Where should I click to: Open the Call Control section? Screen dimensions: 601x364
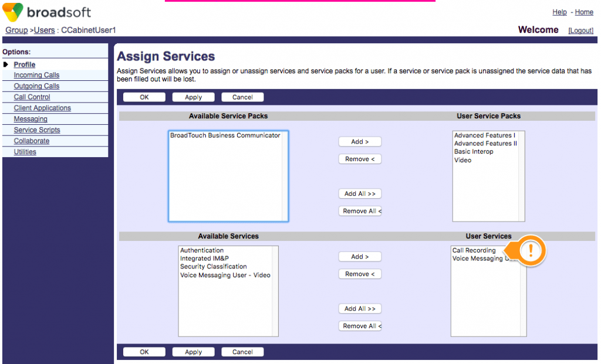tap(32, 97)
